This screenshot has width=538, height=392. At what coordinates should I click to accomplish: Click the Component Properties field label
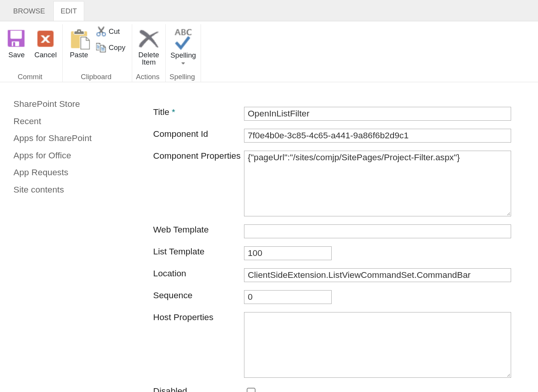197,156
